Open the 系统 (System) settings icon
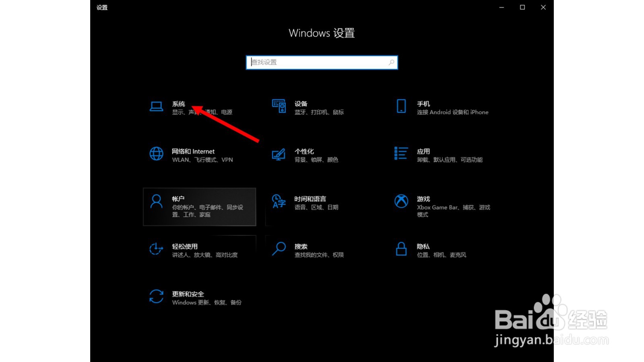This screenshot has width=644, height=362. (x=157, y=106)
